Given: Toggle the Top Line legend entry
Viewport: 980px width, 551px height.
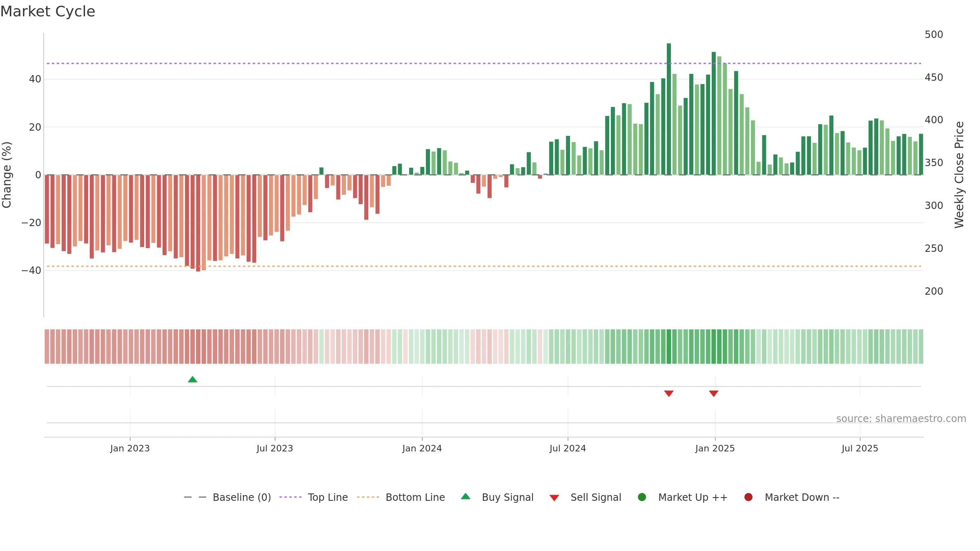Looking at the screenshot, I should tap(314, 498).
